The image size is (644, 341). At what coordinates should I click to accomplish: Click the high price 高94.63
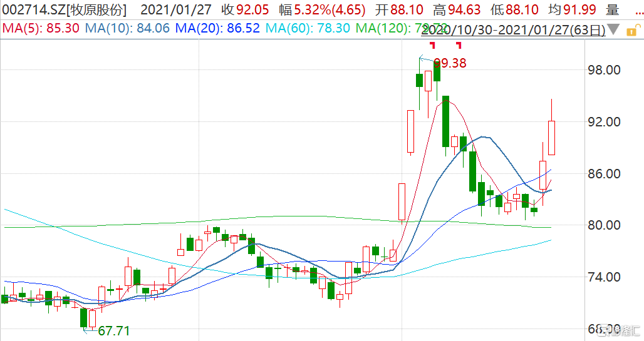(457, 9)
